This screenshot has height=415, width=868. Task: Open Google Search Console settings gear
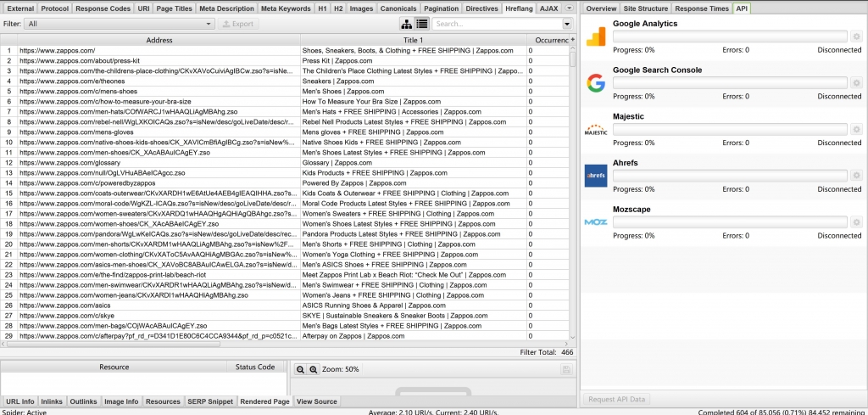click(856, 83)
